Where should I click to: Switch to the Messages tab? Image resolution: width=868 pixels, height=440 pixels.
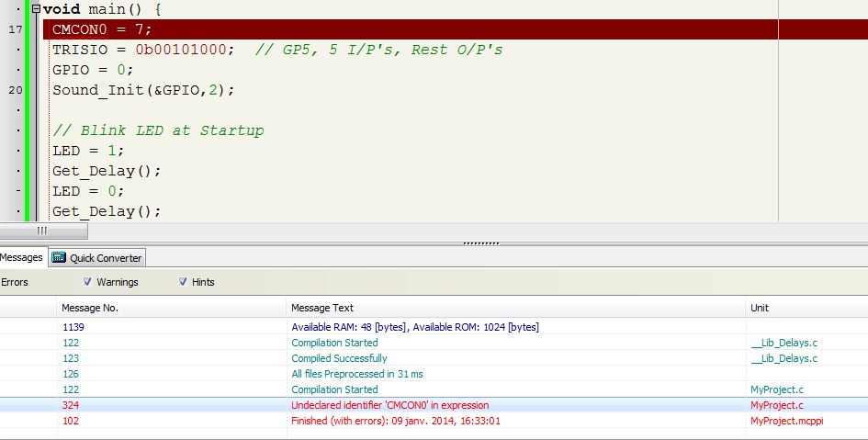[x=21, y=258]
